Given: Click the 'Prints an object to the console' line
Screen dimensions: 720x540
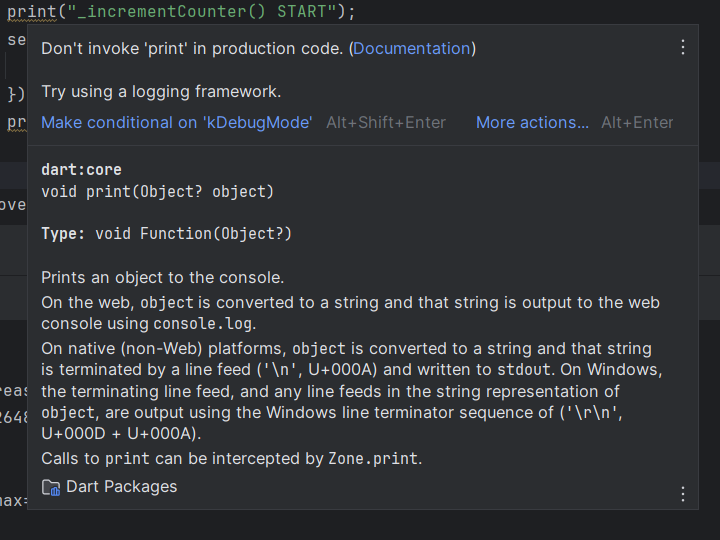Looking at the screenshot, I should [x=162, y=277].
